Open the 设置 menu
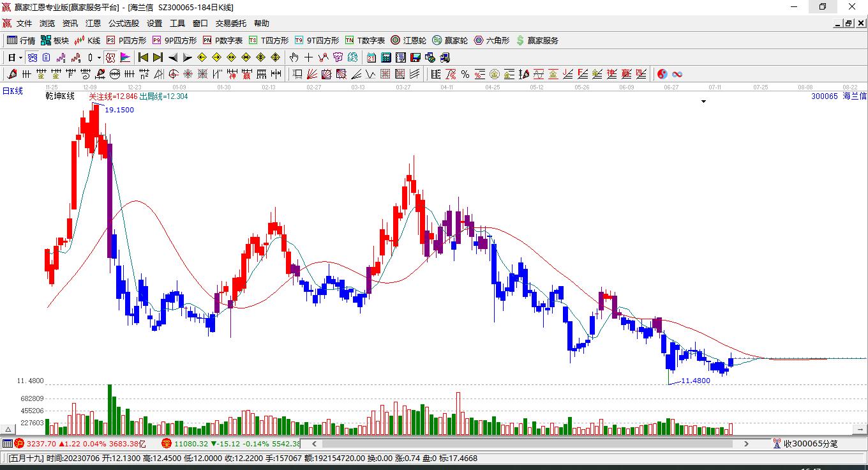868x470 pixels. (x=154, y=23)
